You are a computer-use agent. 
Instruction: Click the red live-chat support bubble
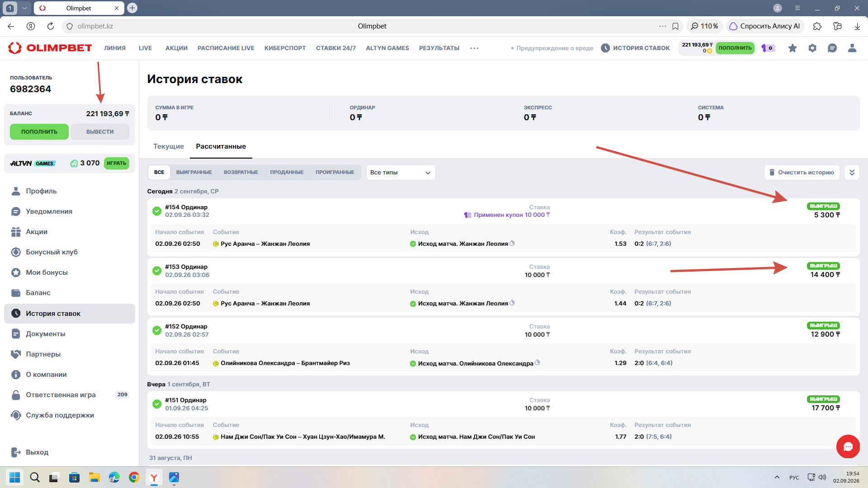(848, 446)
